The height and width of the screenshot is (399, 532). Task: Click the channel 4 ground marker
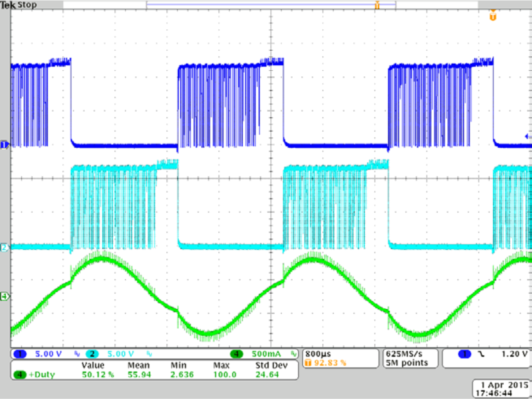pyautogui.click(x=4, y=297)
